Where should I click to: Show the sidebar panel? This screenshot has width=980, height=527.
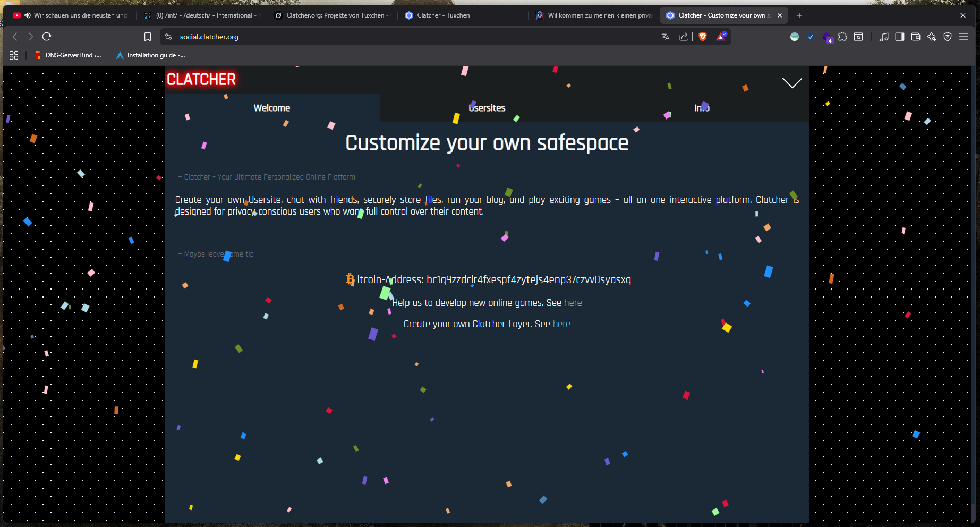900,37
